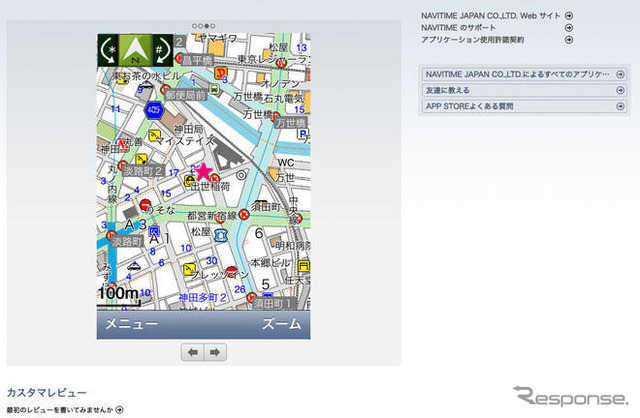Click the north compass arrow icon

[135, 50]
